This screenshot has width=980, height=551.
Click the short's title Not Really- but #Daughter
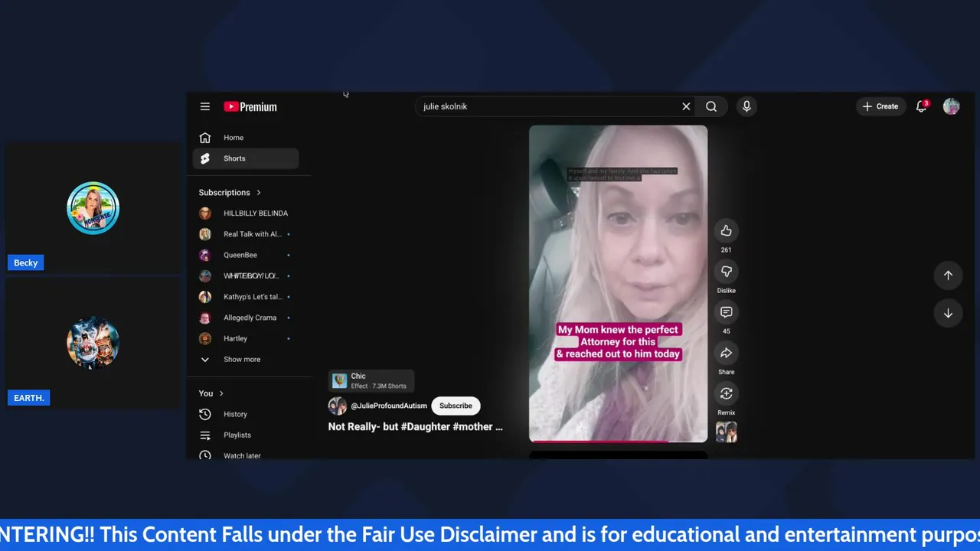pos(415,427)
